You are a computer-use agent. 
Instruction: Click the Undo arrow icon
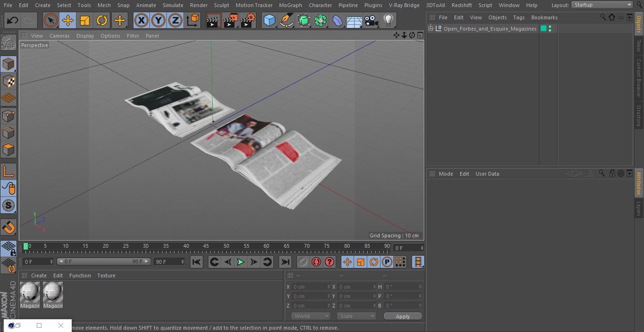point(13,20)
